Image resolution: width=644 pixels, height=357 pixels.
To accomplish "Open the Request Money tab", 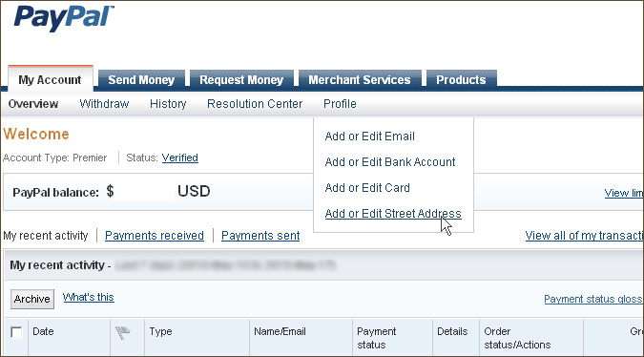I will click(241, 79).
